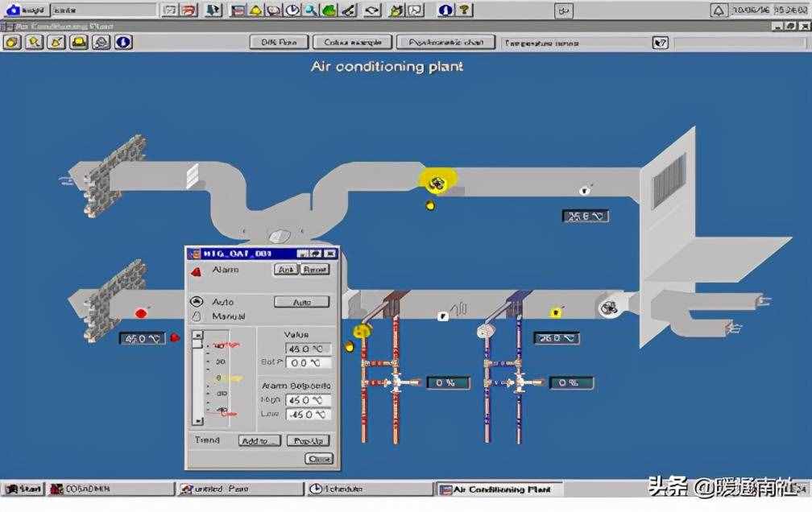This screenshot has height=512, width=812.
Task: Click the Pop Up trend button
Action: [308, 440]
